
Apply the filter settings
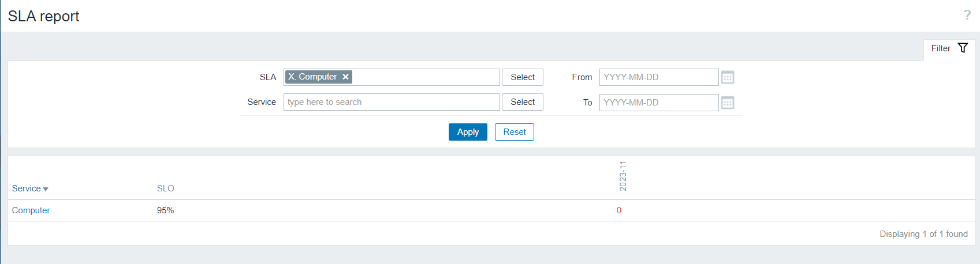(x=468, y=132)
